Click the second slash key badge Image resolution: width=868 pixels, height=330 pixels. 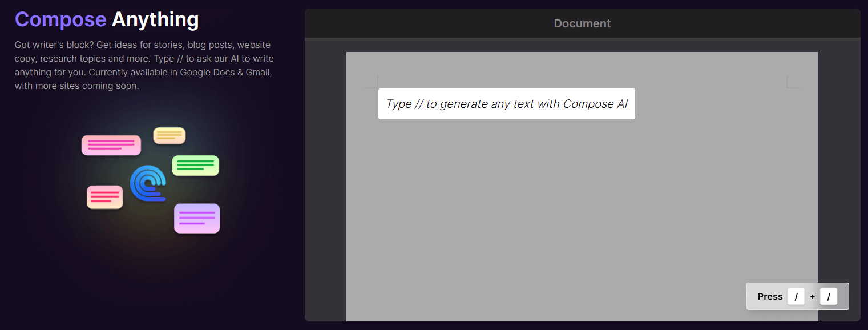(829, 296)
